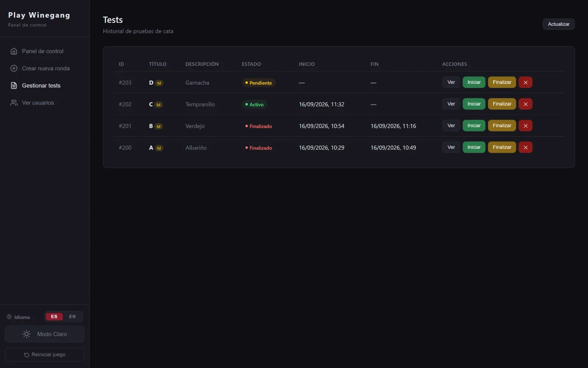Open Panel de control in sidebar
588x368 pixels.
(x=45, y=51)
